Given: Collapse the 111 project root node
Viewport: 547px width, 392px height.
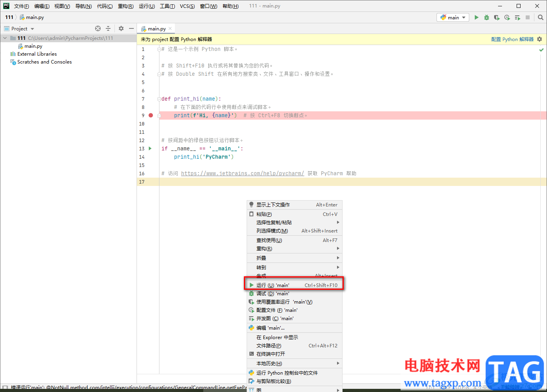Looking at the screenshot, I should (5, 38).
